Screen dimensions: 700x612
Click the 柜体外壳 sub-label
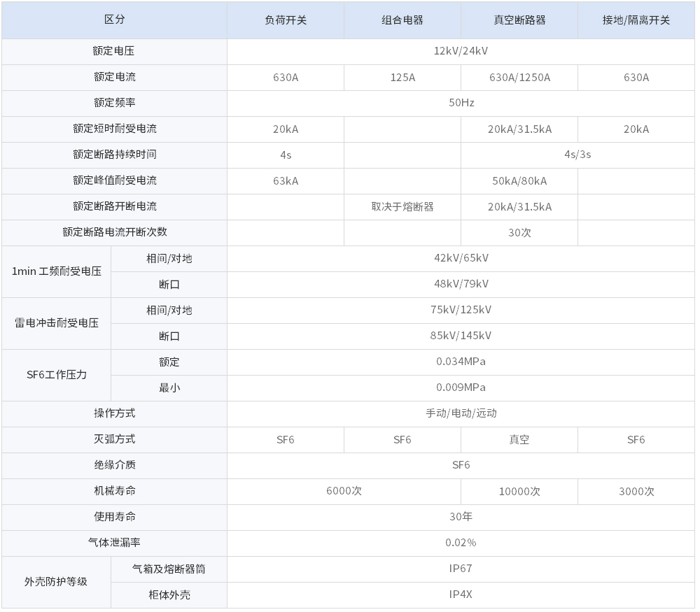pos(169,595)
